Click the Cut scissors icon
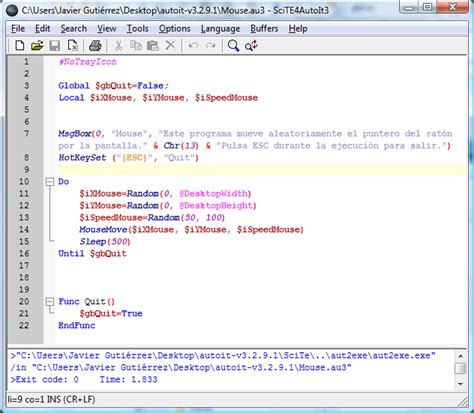The height and width of the screenshot is (413, 474). 118,45
